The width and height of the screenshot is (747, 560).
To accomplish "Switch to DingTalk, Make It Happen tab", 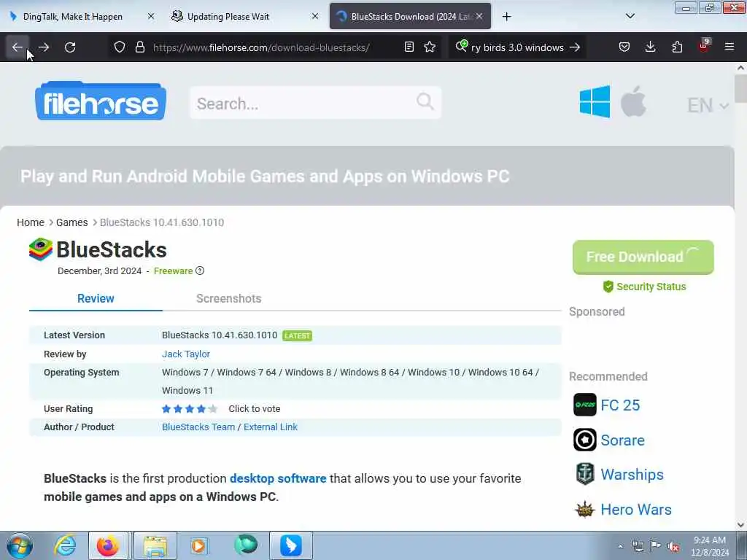I will [x=73, y=17].
